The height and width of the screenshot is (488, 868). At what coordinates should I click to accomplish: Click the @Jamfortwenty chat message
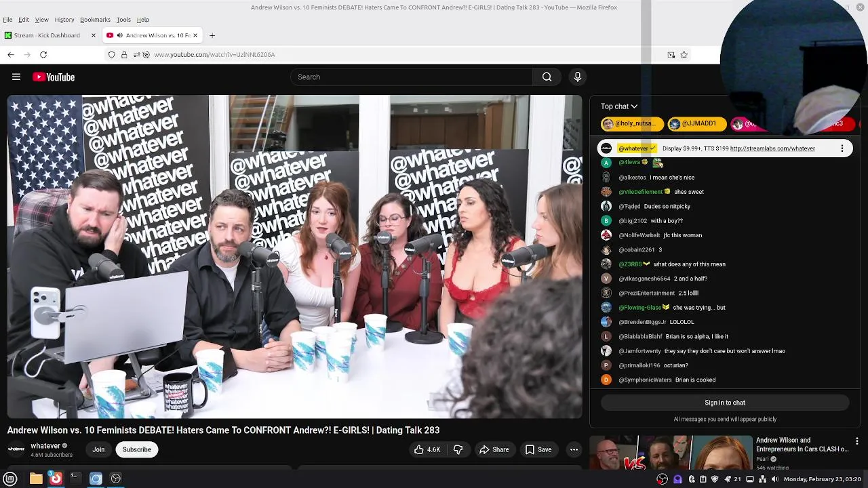(725, 351)
